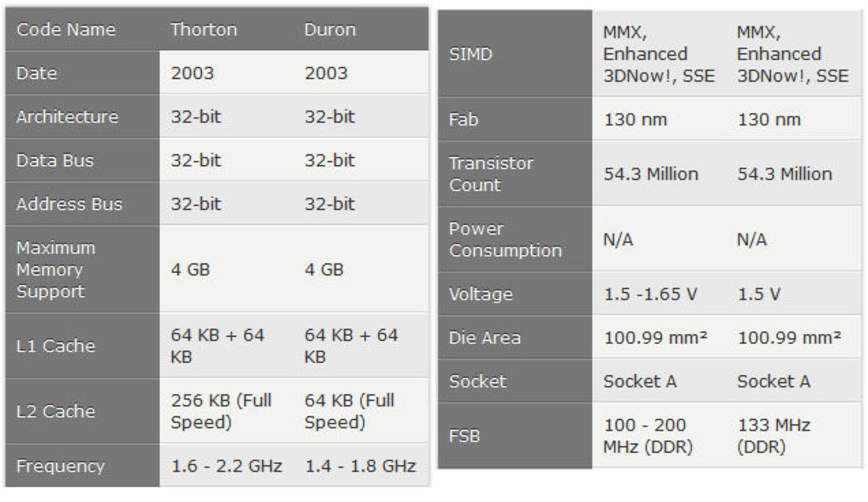
Task: Click the Socket row label
Action: pyautogui.click(x=477, y=381)
